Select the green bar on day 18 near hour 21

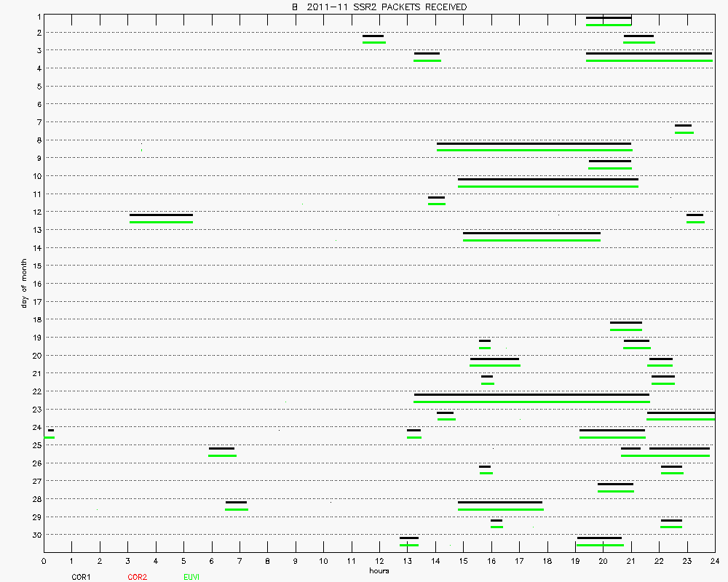pyautogui.click(x=626, y=330)
